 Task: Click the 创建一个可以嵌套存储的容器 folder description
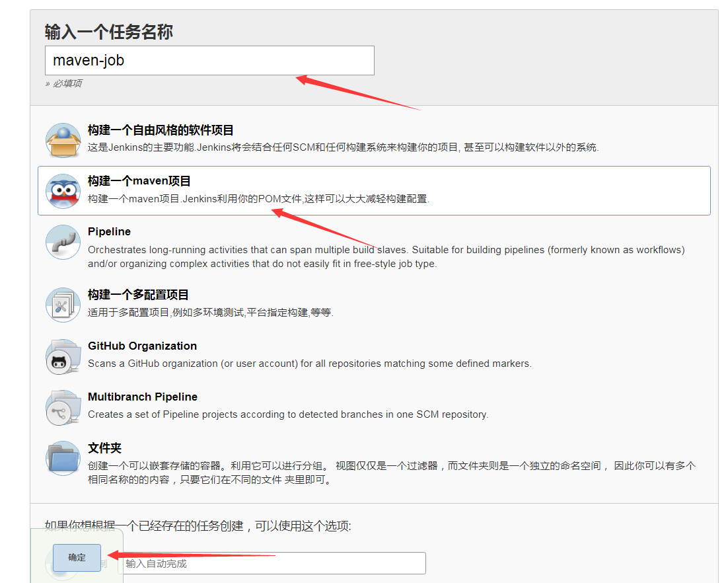click(392, 473)
